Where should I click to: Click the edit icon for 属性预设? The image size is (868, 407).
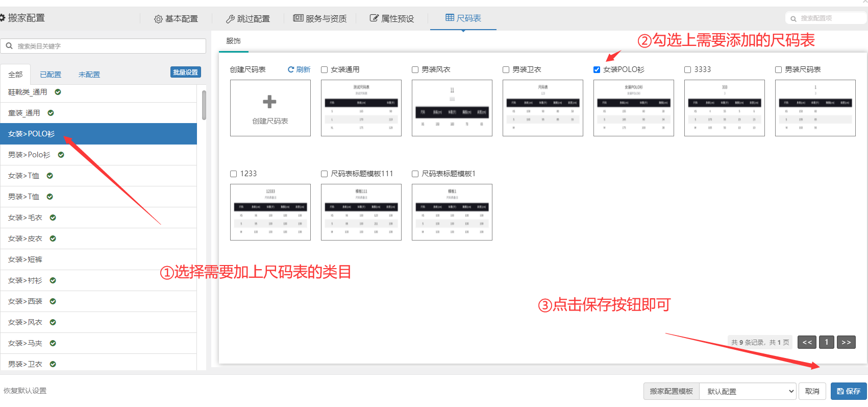click(x=374, y=18)
